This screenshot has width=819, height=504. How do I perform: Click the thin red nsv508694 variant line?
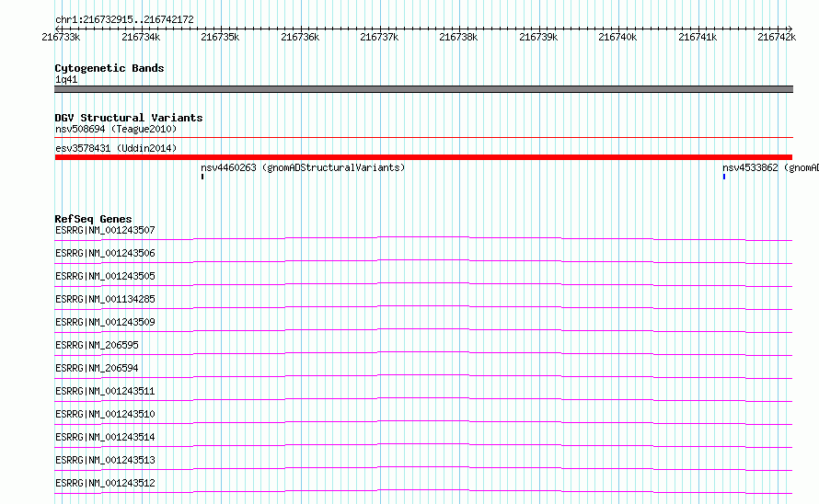pos(423,138)
